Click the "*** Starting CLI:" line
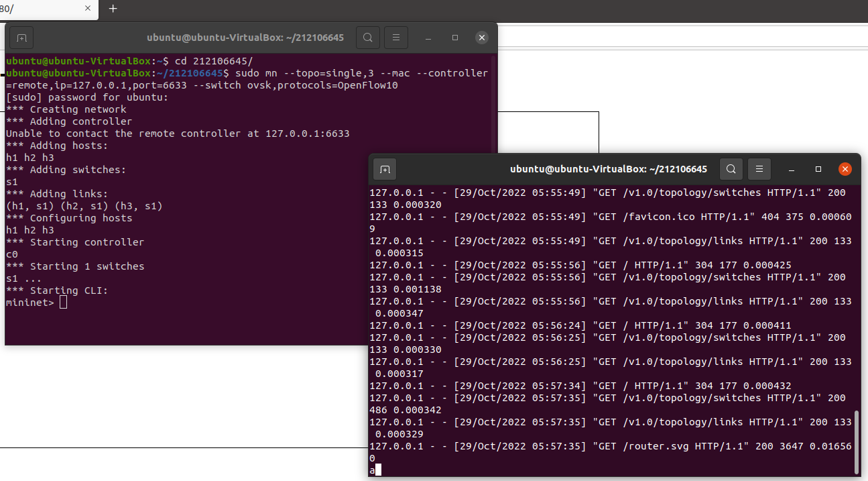This screenshot has width=868, height=481. point(57,290)
